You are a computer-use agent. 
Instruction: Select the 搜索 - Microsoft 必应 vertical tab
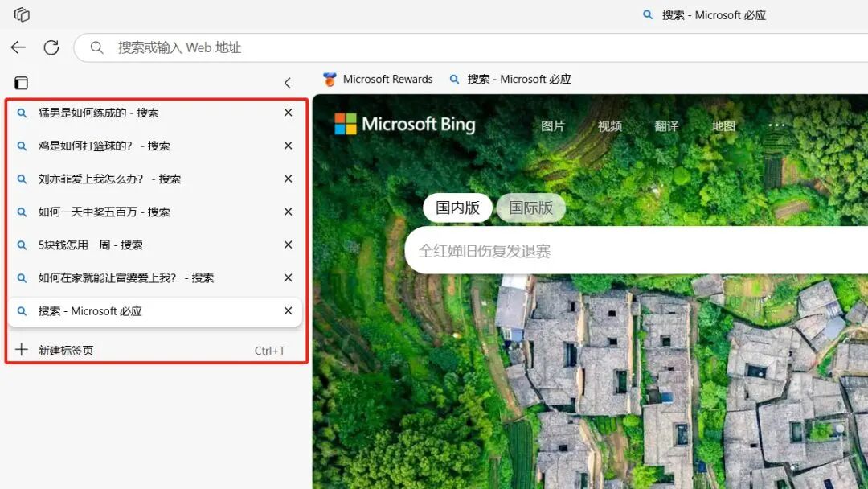pyautogui.click(x=155, y=311)
